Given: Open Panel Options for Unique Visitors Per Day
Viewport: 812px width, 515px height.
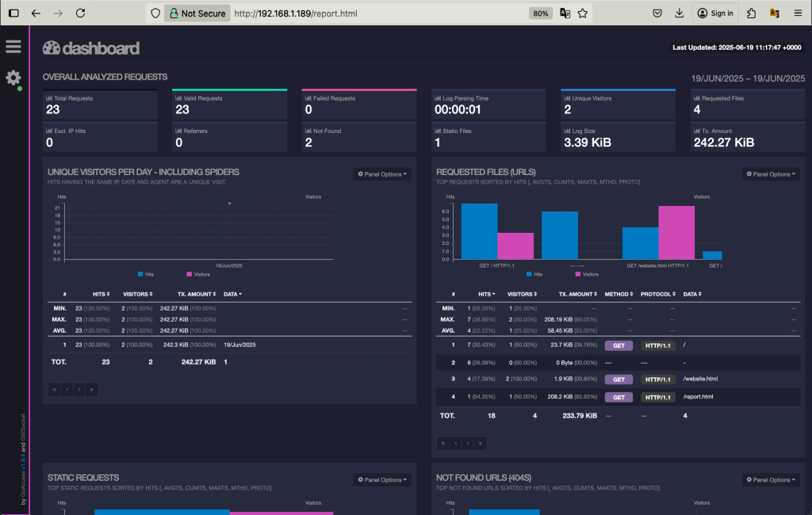Looking at the screenshot, I should click(381, 174).
